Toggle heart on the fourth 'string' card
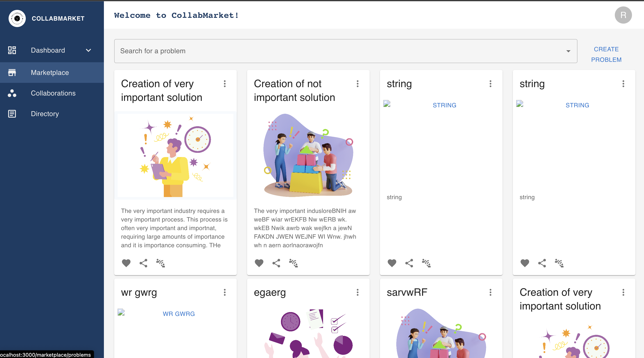 coord(525,263)
